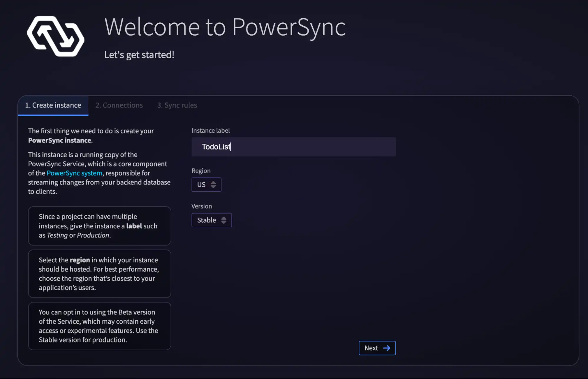
Task: Select the Create instance tab
Action: [53, 105]
